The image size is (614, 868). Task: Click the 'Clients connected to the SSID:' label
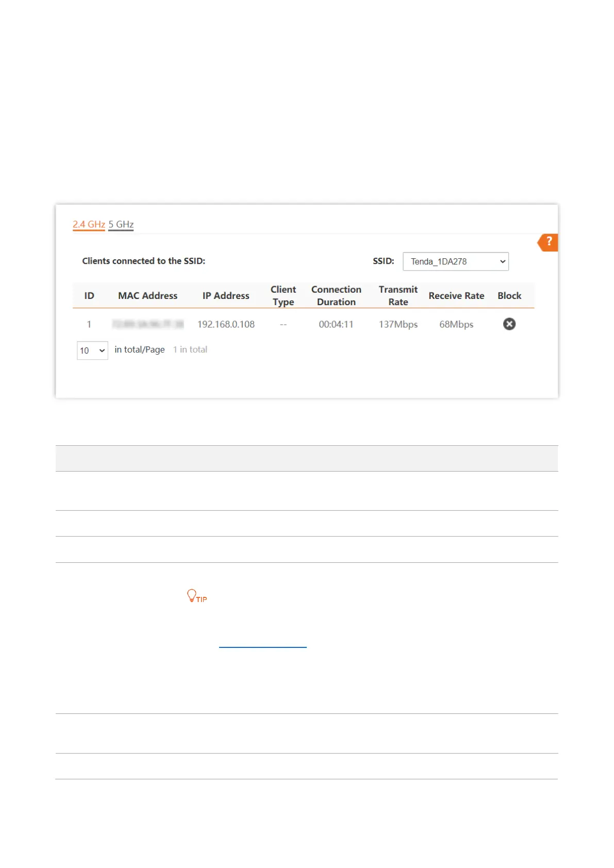144,261
